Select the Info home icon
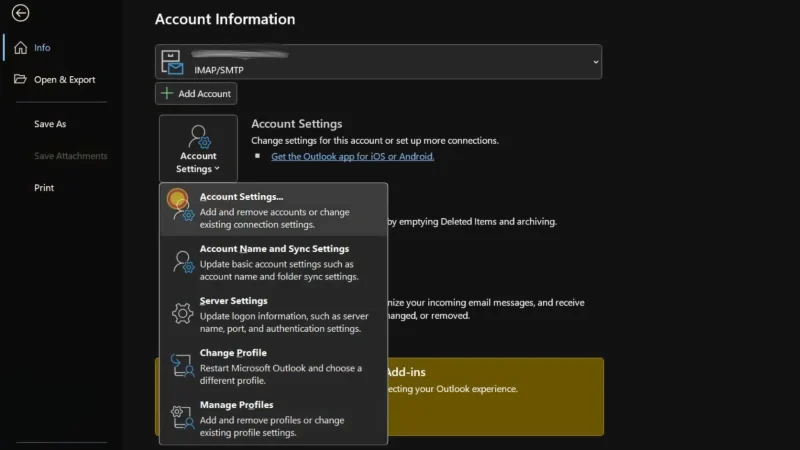 tap(20, 47)
